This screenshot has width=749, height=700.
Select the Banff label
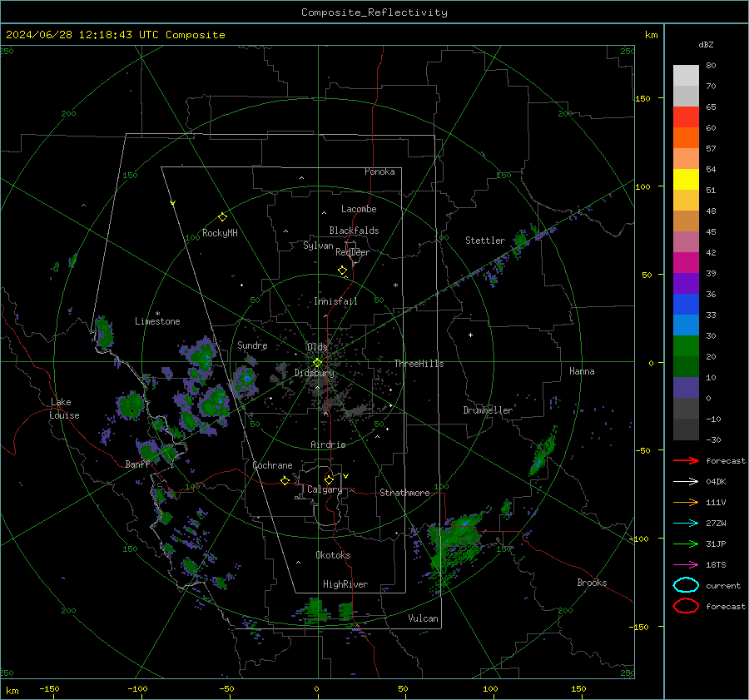[137, 464]
